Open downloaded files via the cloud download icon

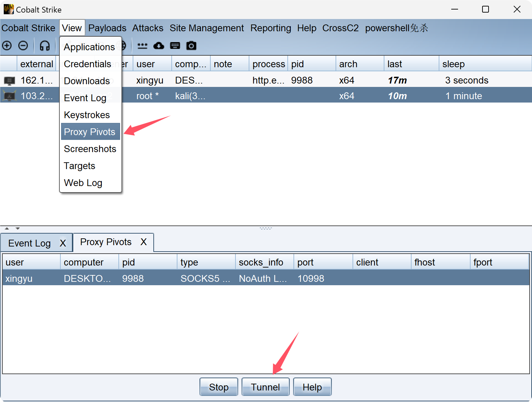click(158, 45)
